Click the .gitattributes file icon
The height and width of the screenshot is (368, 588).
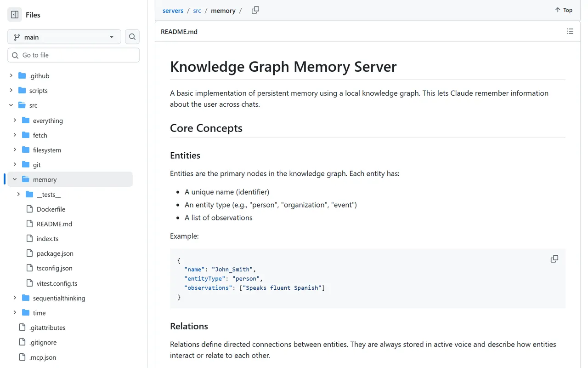coord(22,327)
